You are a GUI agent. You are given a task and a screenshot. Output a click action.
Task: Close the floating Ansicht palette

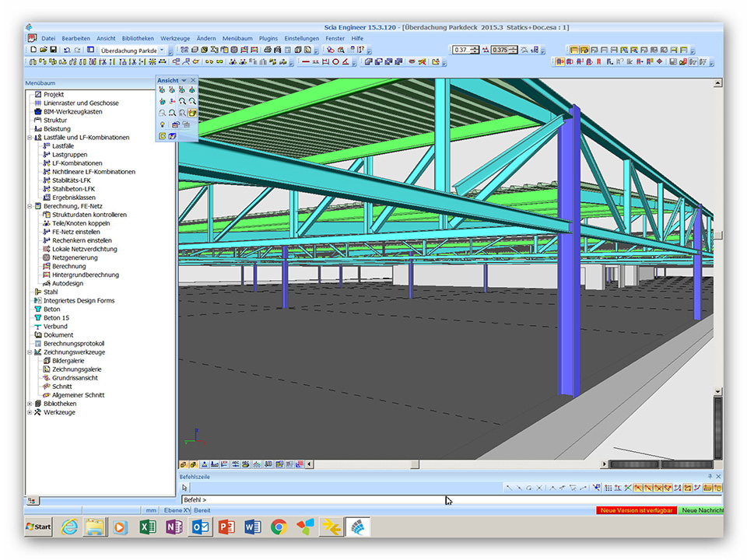pyautogui.click(x=193, y=80)
